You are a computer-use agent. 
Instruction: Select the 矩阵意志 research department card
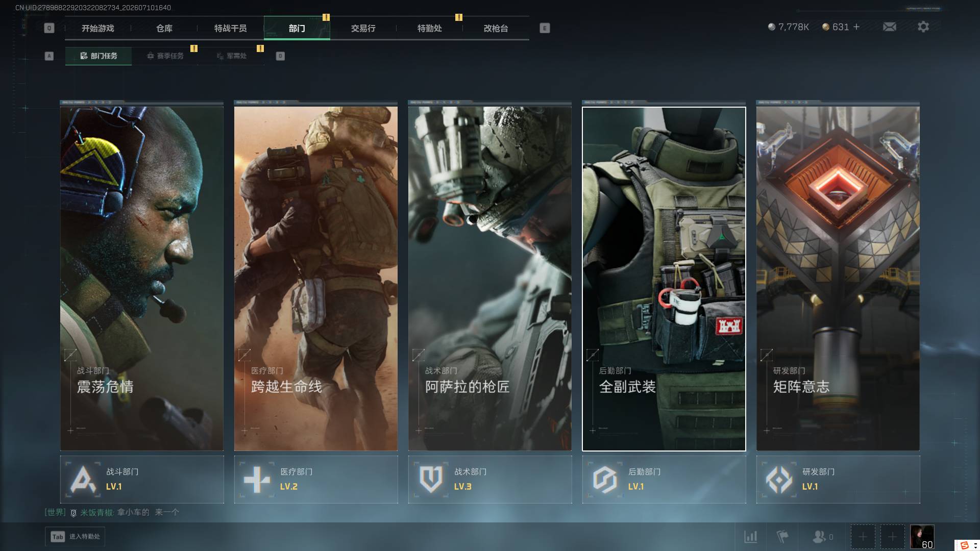[x=838, y=278]
